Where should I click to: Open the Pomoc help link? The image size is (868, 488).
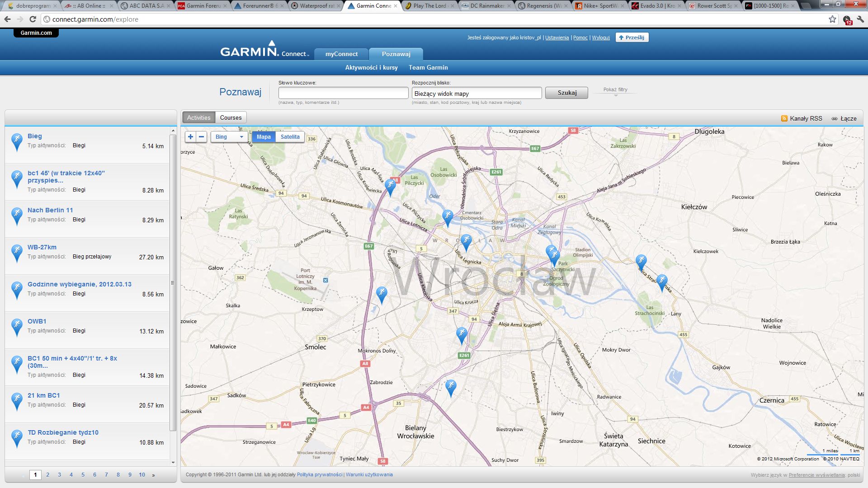tap(580, 38)
